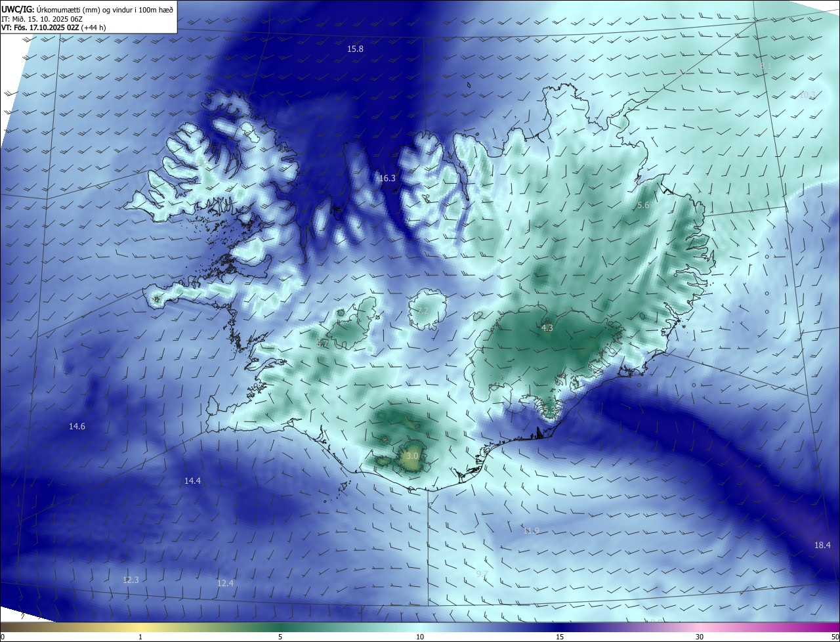Click the 18.4 value at the right edge
This screenshot has width=840, height=642.
click(822, 546)
